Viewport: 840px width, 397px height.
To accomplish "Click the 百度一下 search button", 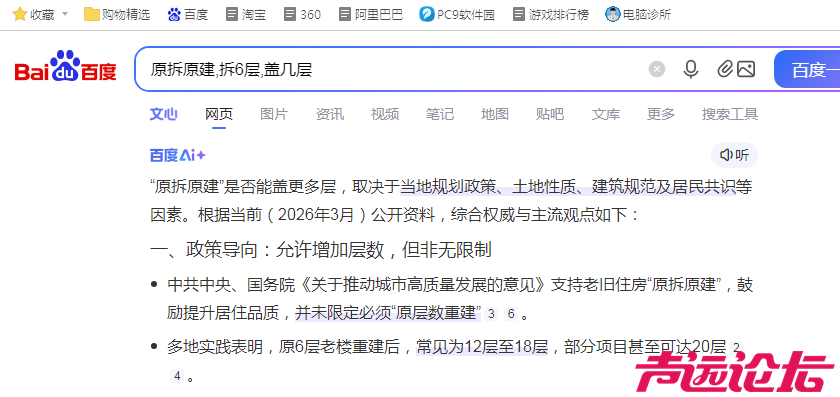I will tap(807, 69).
